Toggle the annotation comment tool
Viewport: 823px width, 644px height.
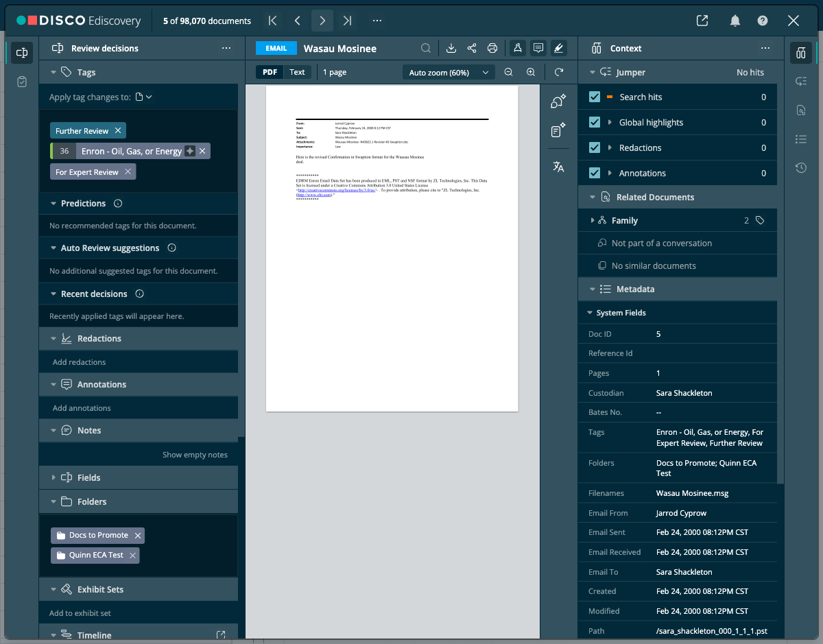coord(538,48)
